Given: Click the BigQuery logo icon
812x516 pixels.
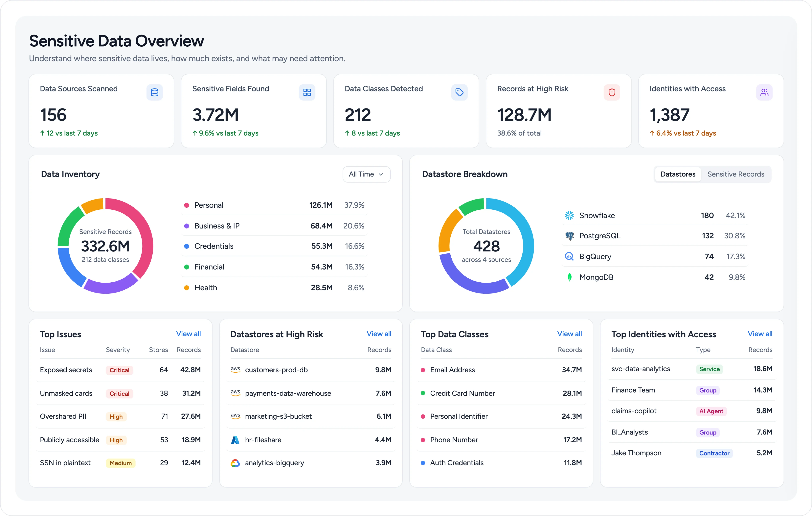Looking at the screenshot, I should [569, 257].
